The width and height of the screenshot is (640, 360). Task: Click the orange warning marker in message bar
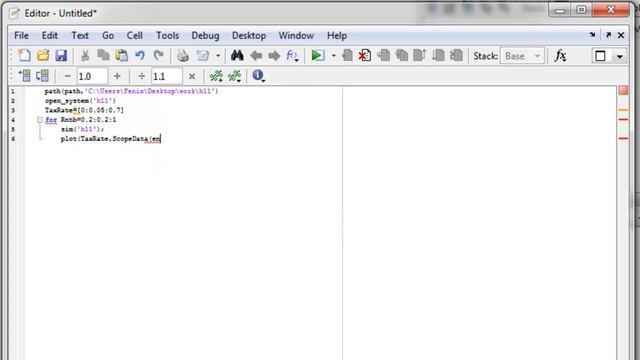pos(623,110)
